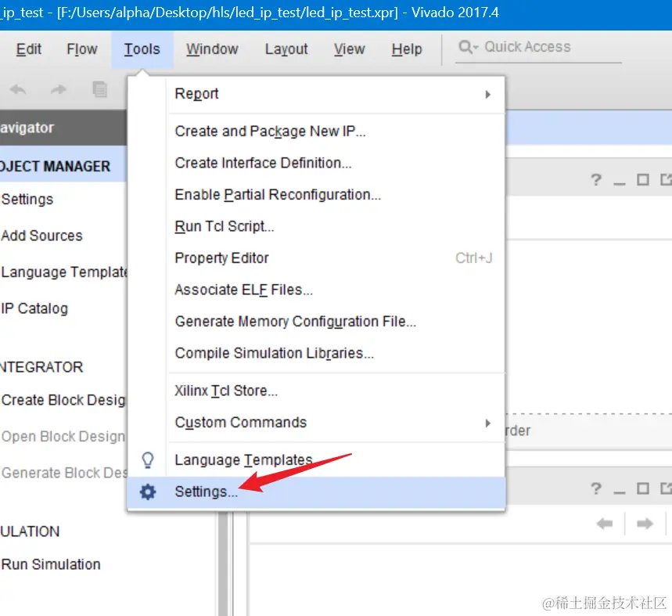Viewport: 672px width, 616px height.
Task: Click Generate Block Design
Action: [64, 473]
